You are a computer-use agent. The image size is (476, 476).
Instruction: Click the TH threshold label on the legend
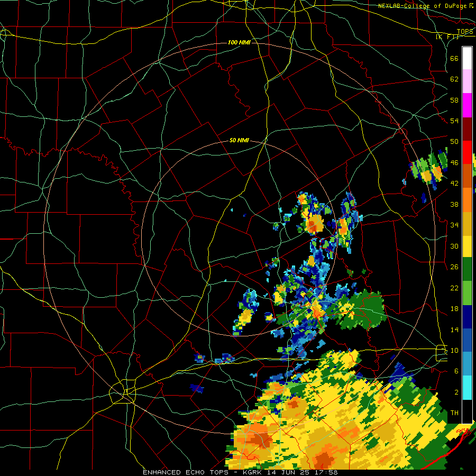coord(454,413)
